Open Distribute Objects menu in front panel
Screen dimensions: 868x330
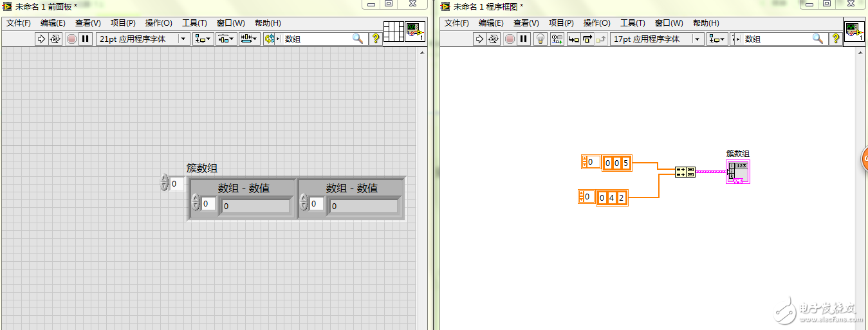226,39
